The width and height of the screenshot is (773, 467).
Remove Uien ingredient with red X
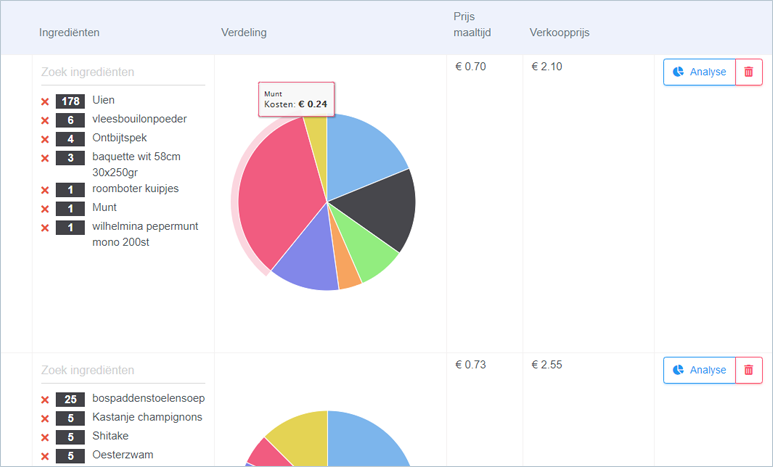44,102
